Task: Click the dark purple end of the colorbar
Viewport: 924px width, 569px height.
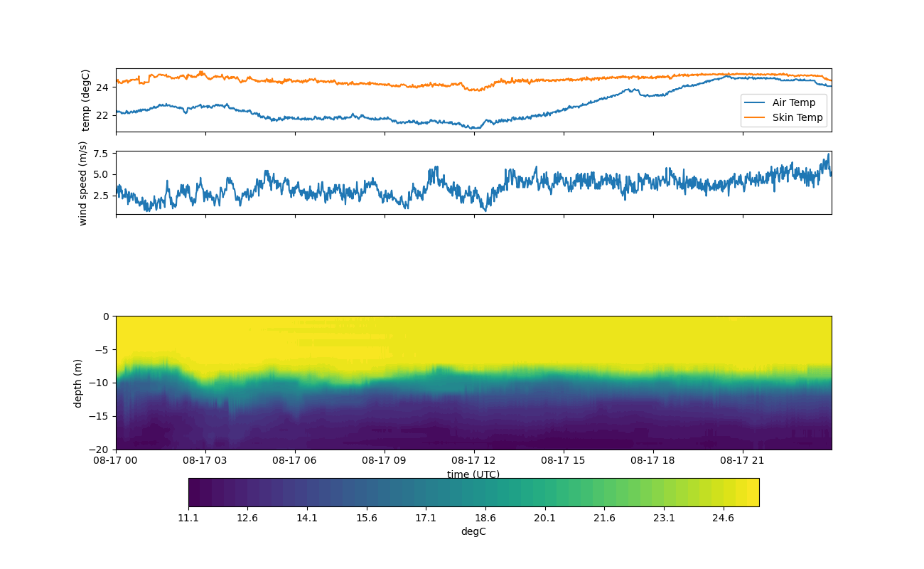Action: coord(195,492)
